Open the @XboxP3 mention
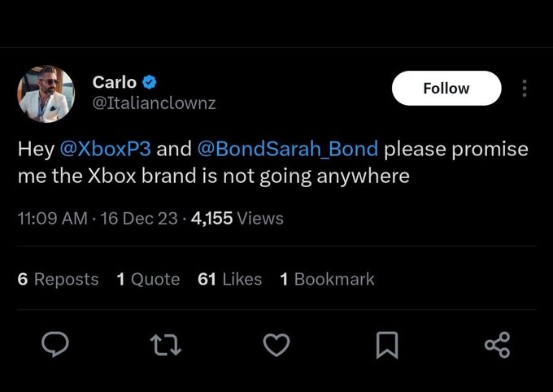The height and width of the screenshot is (392, 553). tap(106, 148)
